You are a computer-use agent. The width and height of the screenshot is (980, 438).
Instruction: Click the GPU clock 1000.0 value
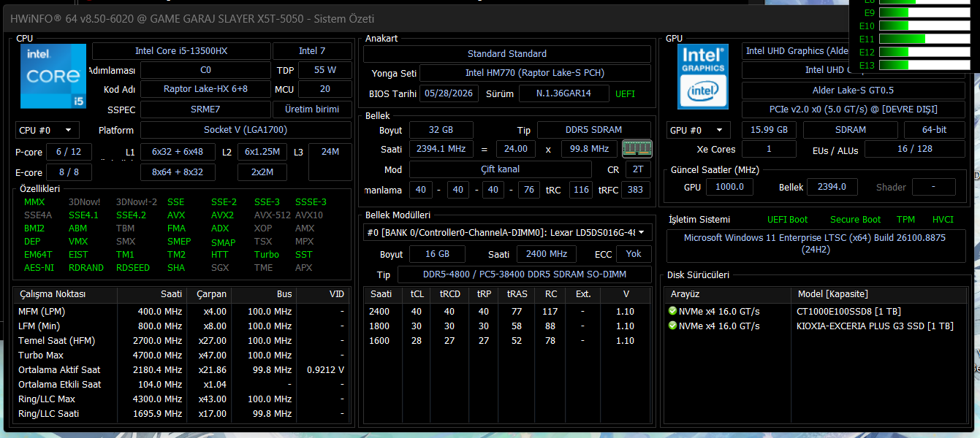coord(729,187)
